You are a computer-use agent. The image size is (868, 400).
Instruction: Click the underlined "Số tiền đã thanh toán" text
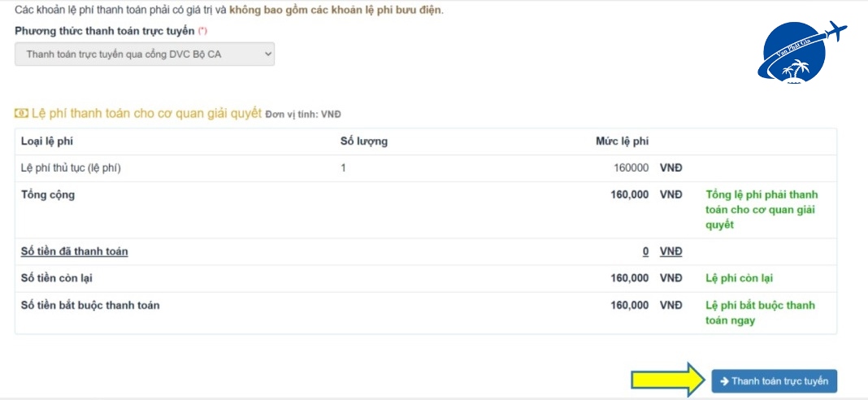click(74, 251)
